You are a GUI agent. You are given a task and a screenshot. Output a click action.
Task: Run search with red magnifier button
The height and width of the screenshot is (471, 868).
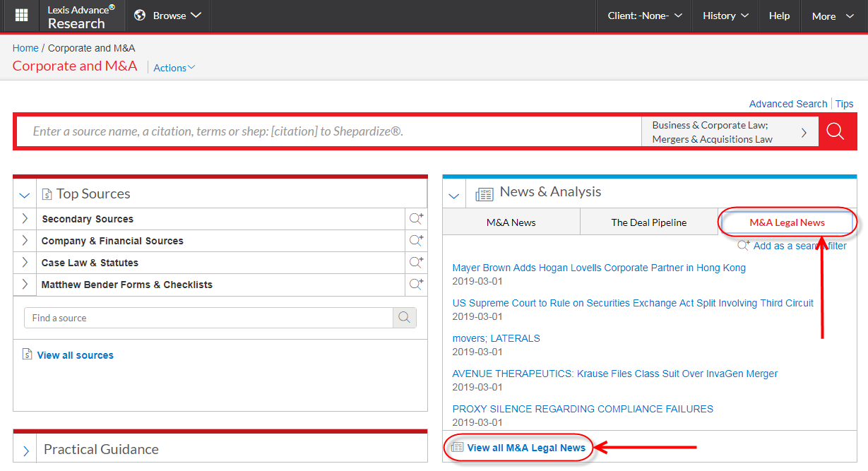tap(836, 132)
